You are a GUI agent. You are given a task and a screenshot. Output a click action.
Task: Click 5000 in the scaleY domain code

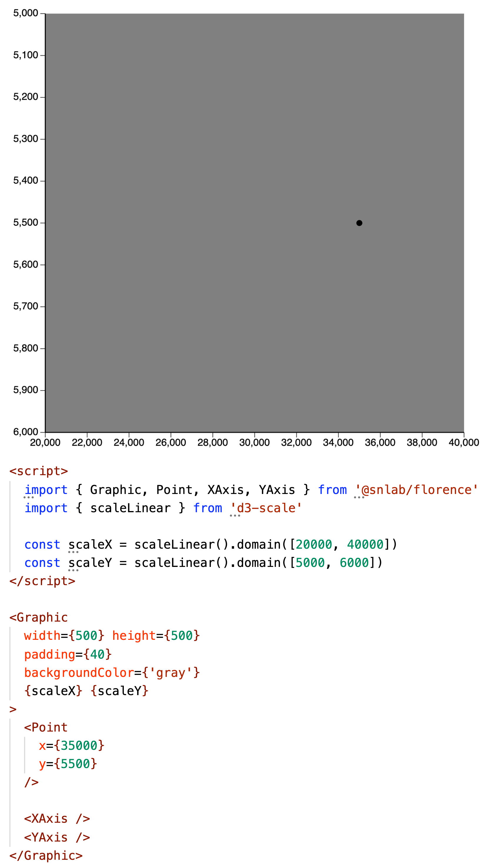310,562
